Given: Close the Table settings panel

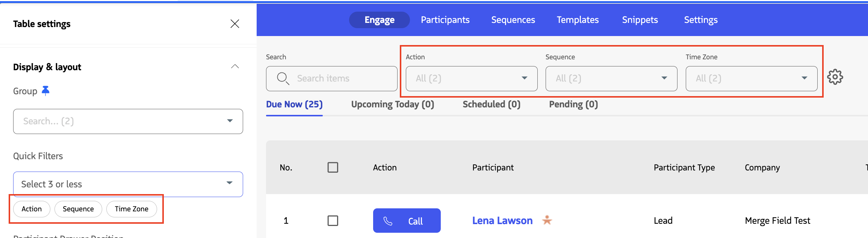Looking at the screenshot, I should (235, 24).
